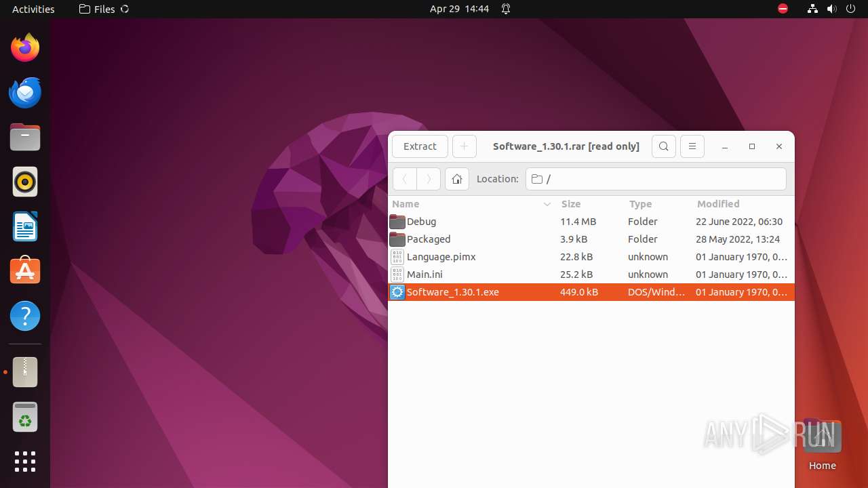
Task: Select the Packaged folder row
Action: tap(591, 239)
